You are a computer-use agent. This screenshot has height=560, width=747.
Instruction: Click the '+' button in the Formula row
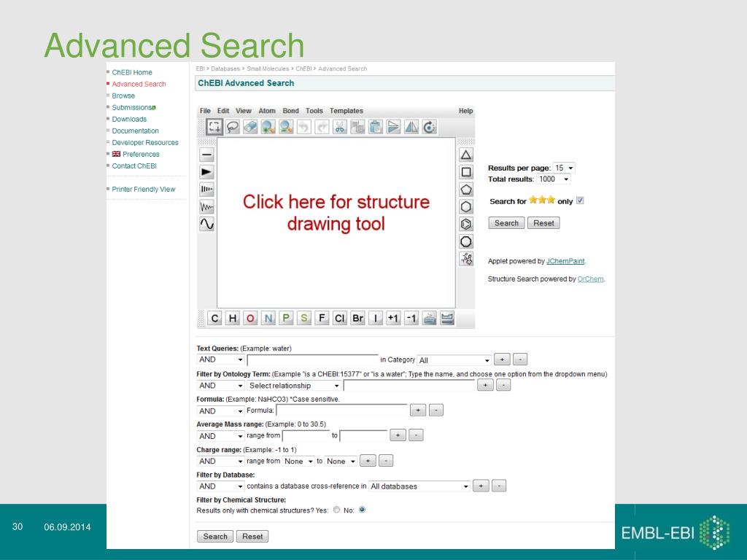418,410
